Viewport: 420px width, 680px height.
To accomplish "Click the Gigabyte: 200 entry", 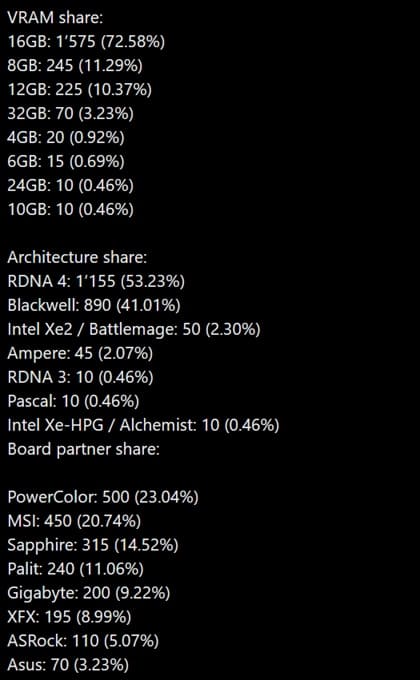I will coord(89,593).
